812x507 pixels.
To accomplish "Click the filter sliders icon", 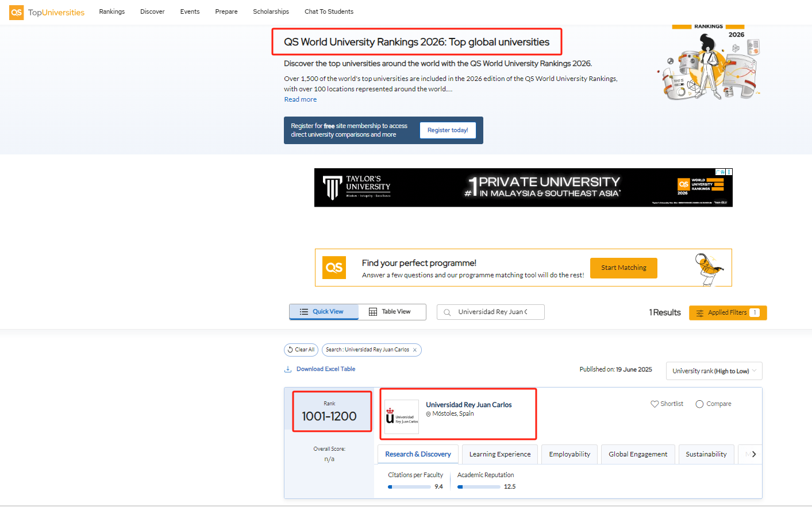I will tap(700, 313).
